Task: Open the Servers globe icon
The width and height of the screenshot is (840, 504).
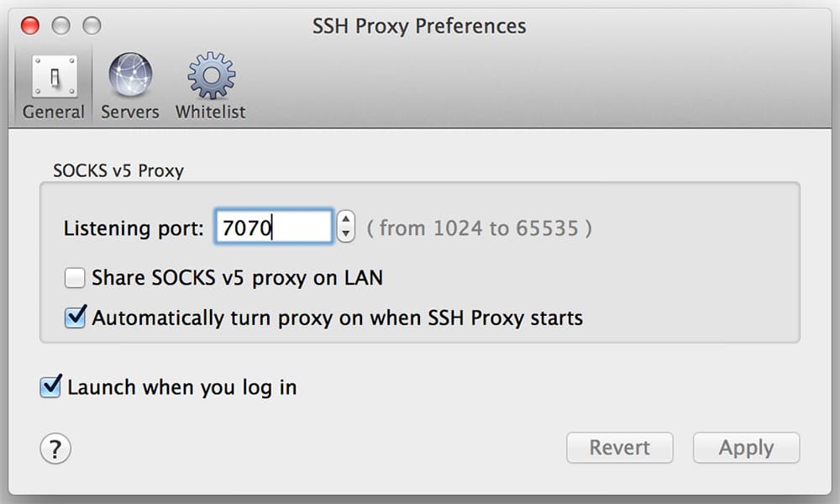Action: (x=130, y=75)
